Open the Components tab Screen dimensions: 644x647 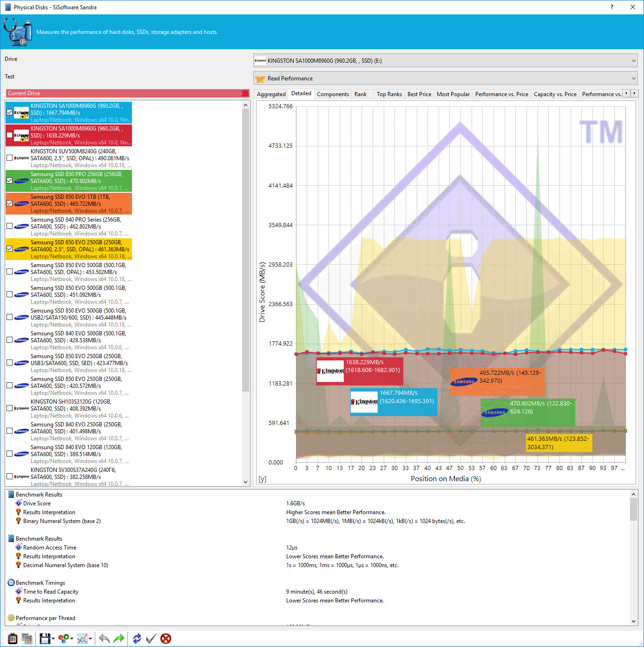pyautogui.click(x=333, y=94)
